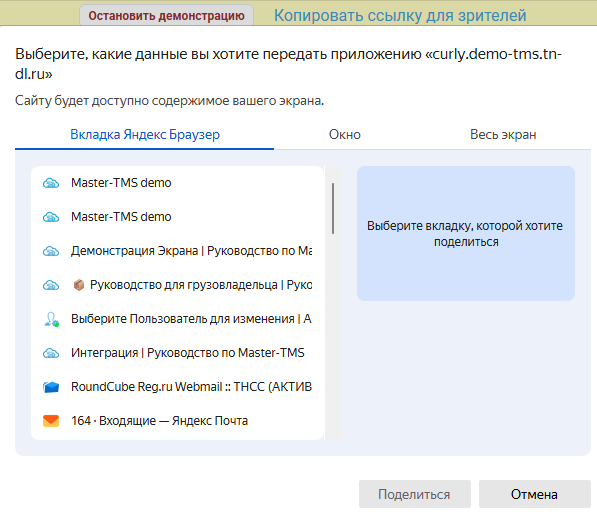This screenshot has width=597, height=517.
Task: Click the RoundCube blue mail icon
Action: pos(51,387)
